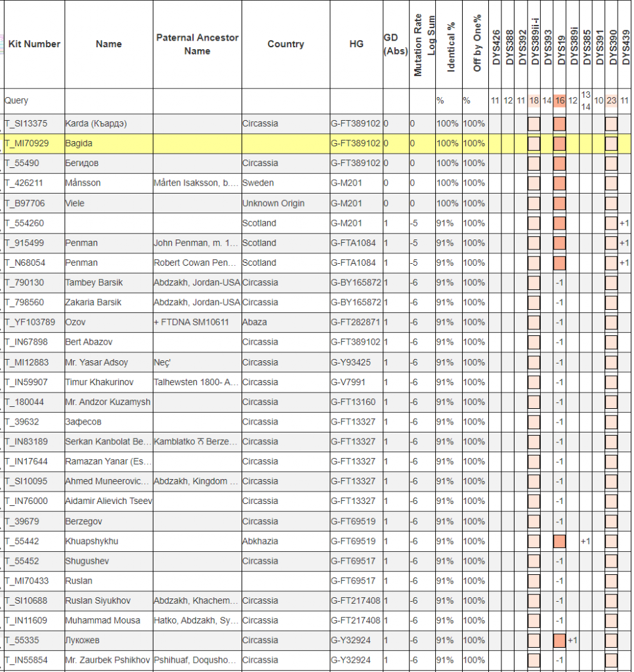Select paternal ancestor Mårten Isaksson cell
Screen dimensions: 634x672
(196, 183)
